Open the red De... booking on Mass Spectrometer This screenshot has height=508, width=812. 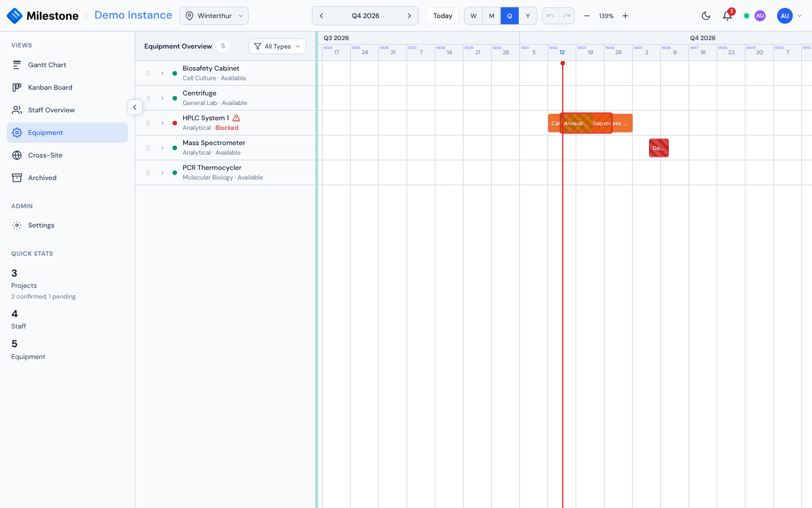(x=659, y=148)
